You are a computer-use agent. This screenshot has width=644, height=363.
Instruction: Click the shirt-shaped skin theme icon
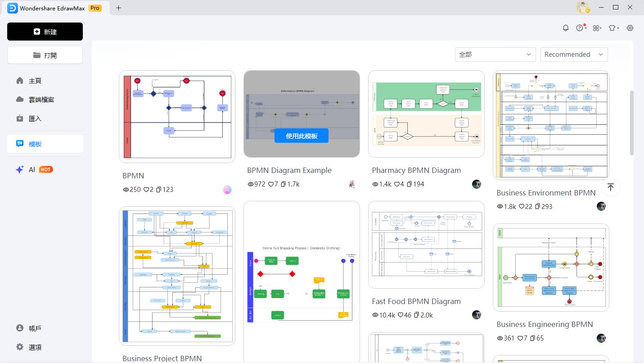pos(612,28)
